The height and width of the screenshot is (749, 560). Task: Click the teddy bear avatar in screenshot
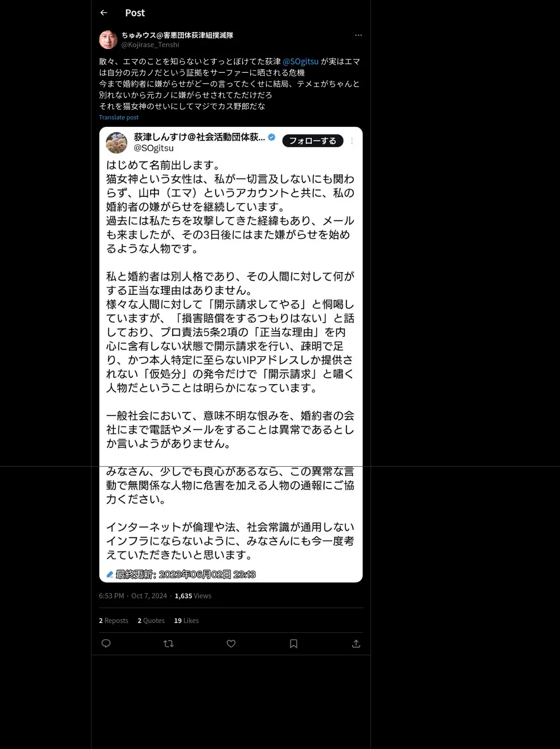[117, 143]
